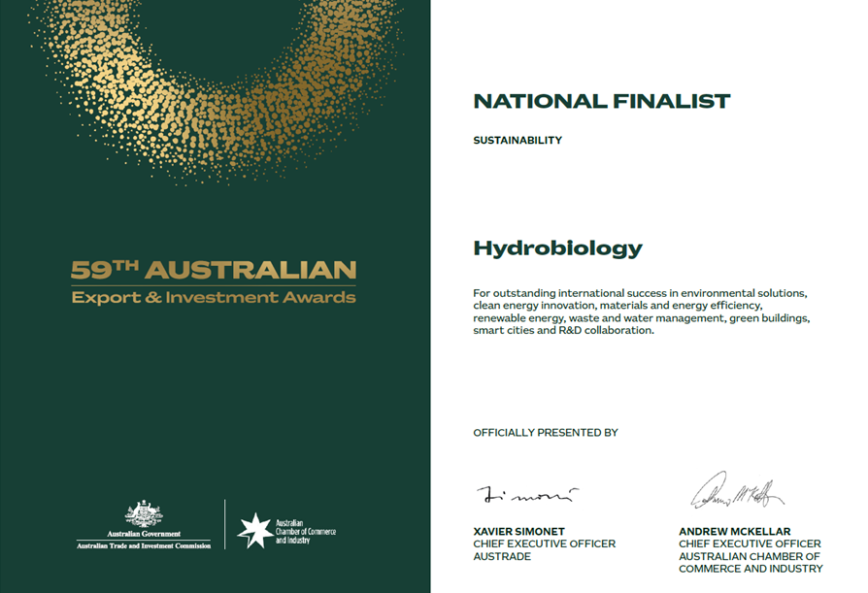Viewport: 868px width, 593px height.
Task: Select the Australian Government coat of arms logo
Action: (x=144, y=514)
